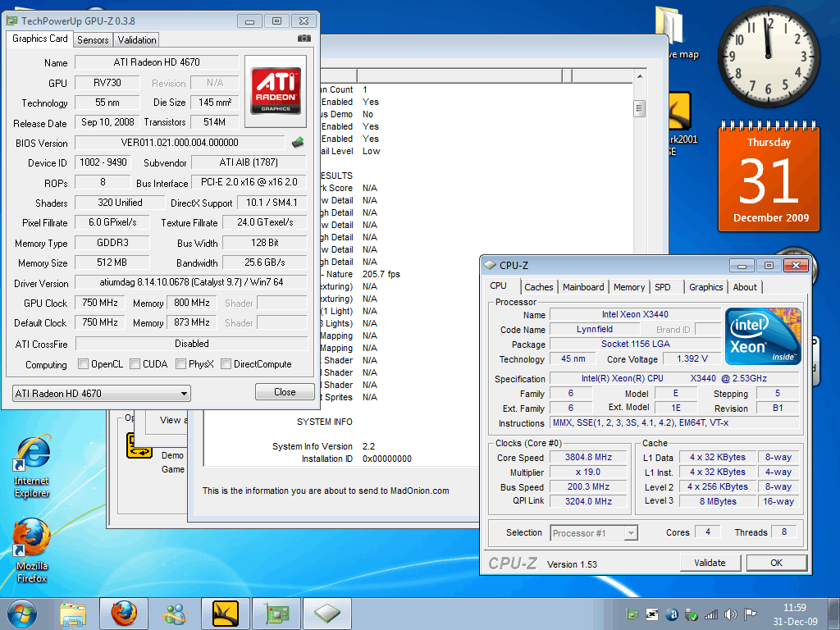This screenshot has width=840, height=630.
Task: Enable the OpenCL checkbox
Action: click(x=84, y=364)
